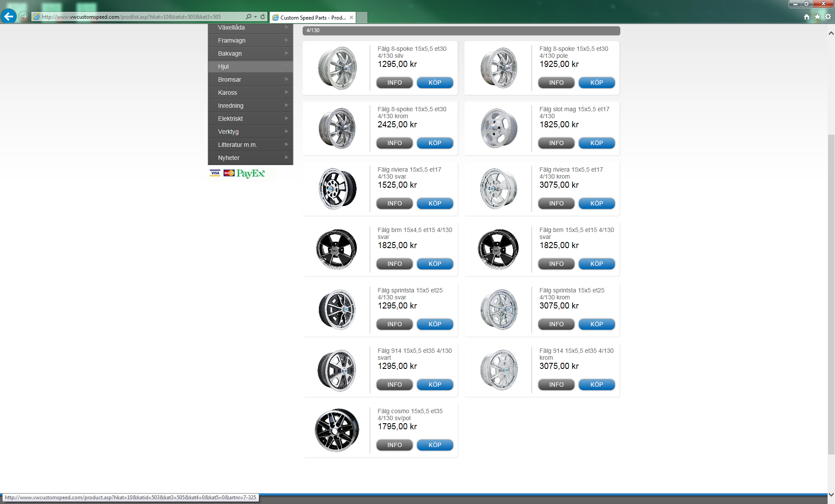Viewport: 835px width, 504px height.
Task: Close the Custom Speed Parts tab
Action: click(x=351, y=17)
